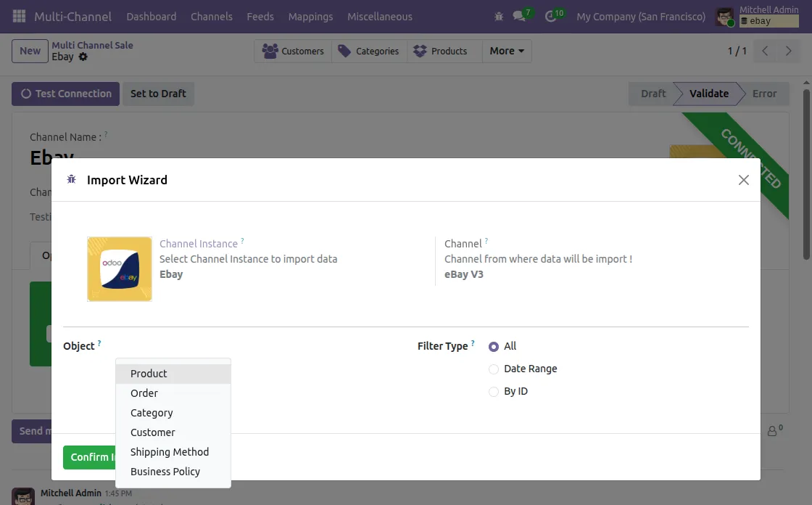Click the followers person icon

(x=772, y=431)
